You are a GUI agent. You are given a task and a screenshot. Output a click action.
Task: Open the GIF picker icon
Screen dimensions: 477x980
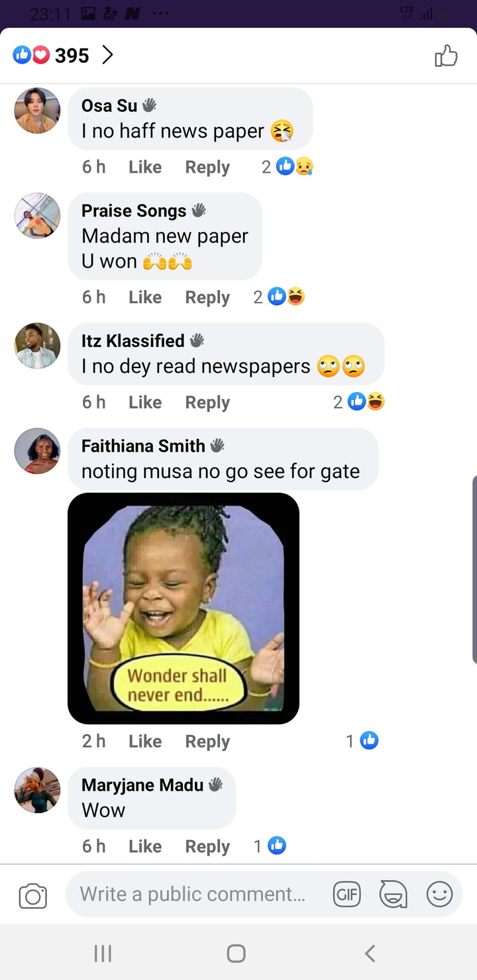coord(346,895)
